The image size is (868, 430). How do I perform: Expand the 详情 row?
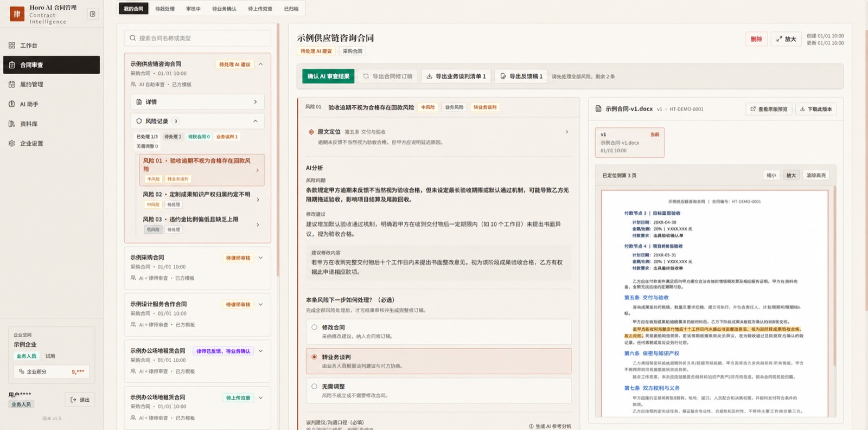[197, 102]
